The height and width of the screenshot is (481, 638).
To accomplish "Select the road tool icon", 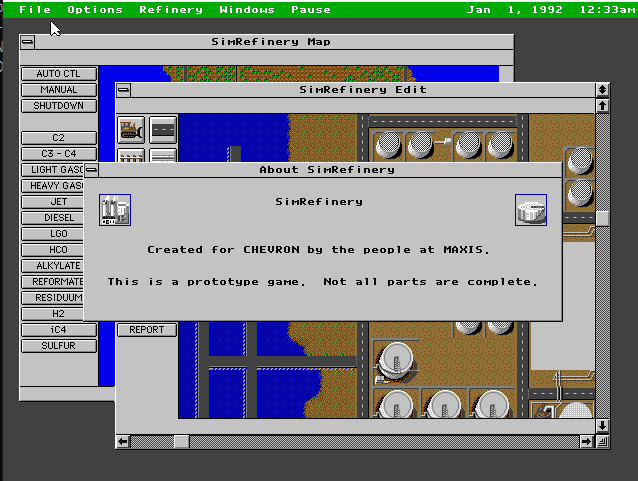I will pos(163,129).
